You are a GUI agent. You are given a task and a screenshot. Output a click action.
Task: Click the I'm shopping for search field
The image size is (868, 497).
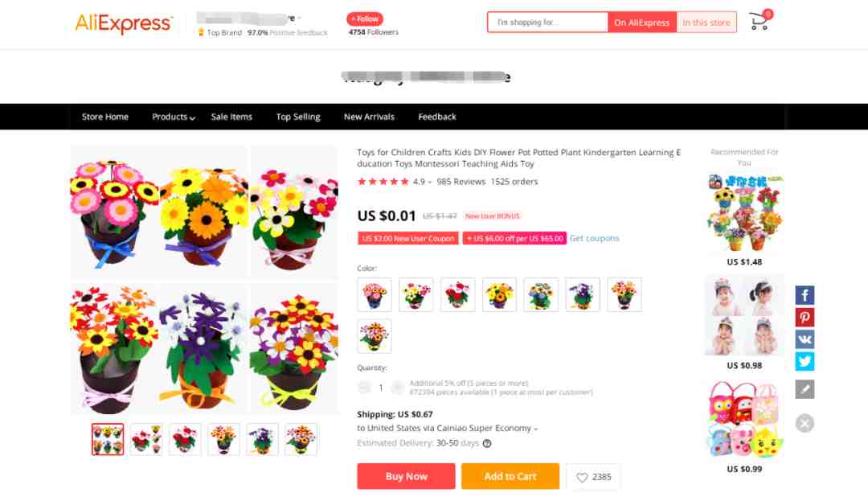(x=547, y=23)
